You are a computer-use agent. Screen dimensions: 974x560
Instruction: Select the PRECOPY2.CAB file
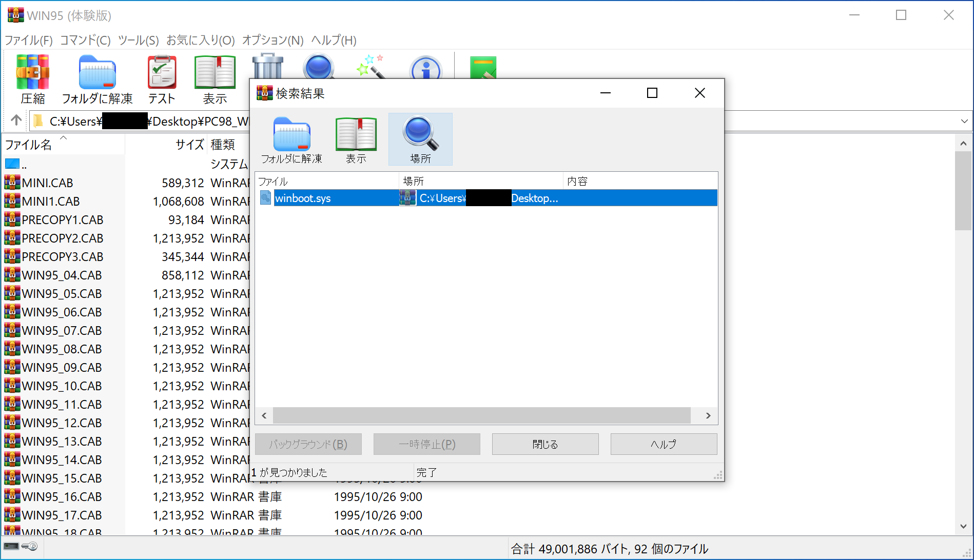coord(126,238)
